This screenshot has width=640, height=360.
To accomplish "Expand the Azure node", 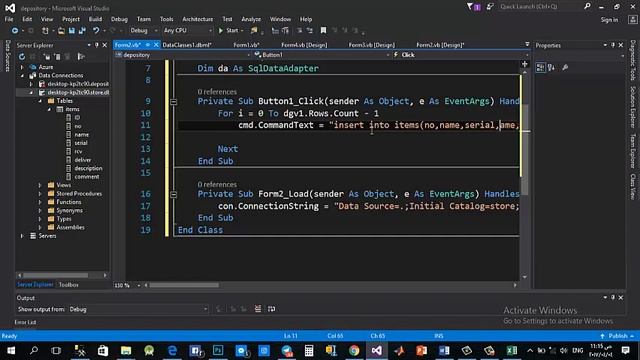I will tap(22, 67).
